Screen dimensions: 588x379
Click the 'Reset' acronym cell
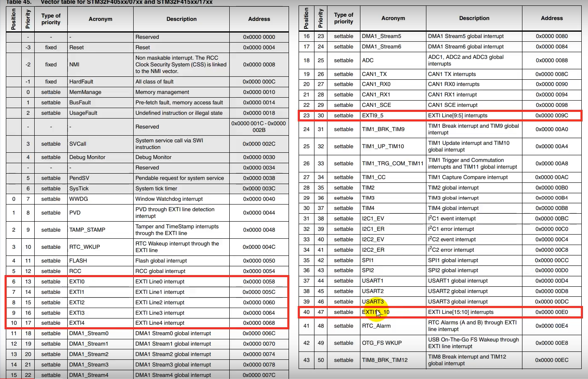click(x=100, y=47)
